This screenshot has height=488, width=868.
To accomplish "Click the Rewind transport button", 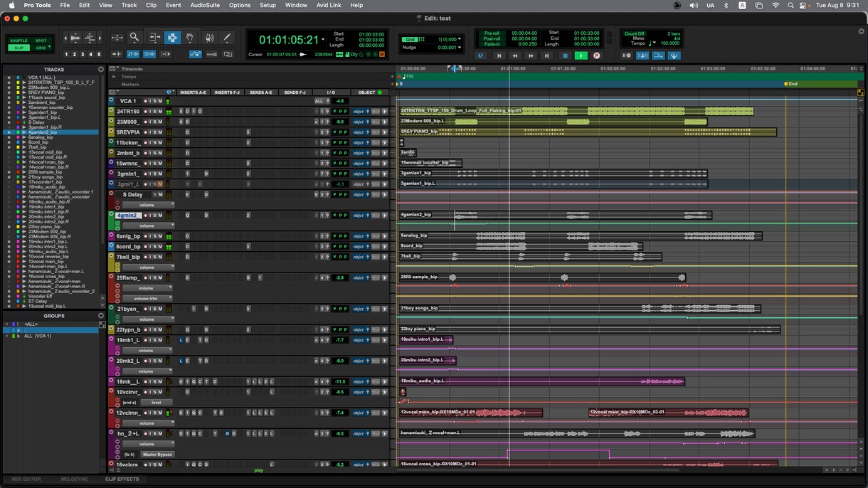I will pos(514,55).
